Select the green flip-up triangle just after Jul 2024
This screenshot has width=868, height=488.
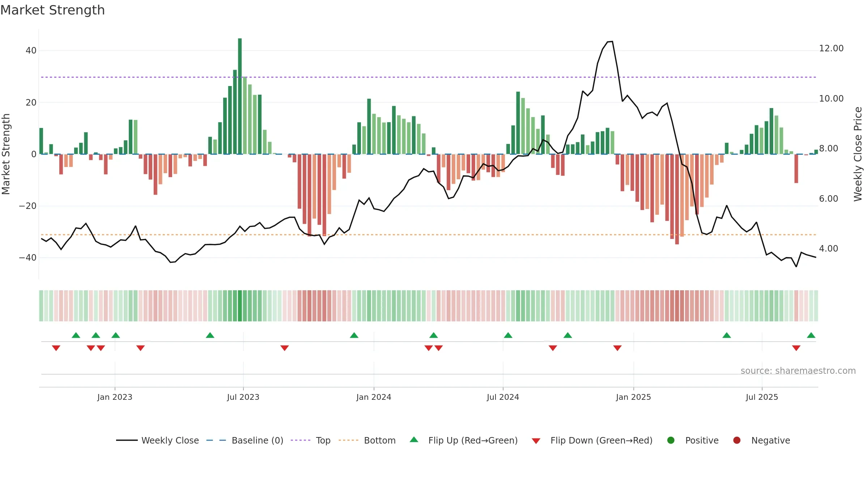[x=508, y=335]
